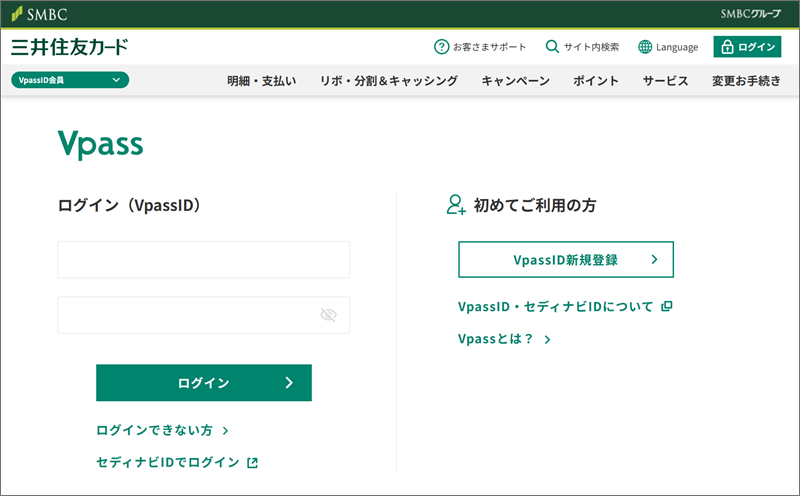Focus the password input field
Viewport: 800px width, 496px height.
coord(204,315)
